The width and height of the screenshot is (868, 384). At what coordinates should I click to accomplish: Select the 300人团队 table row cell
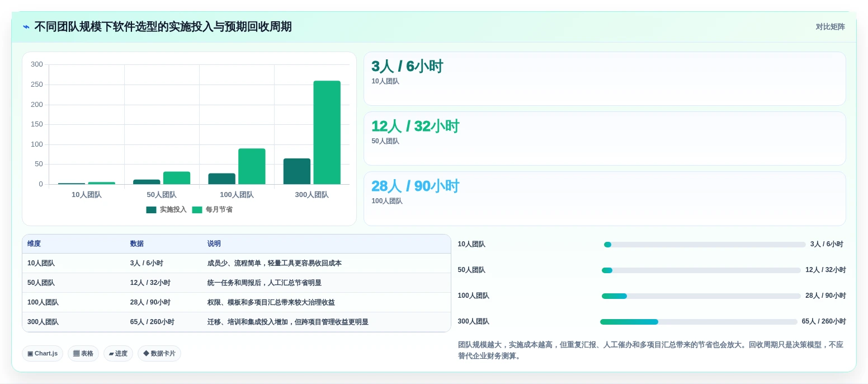74,322
